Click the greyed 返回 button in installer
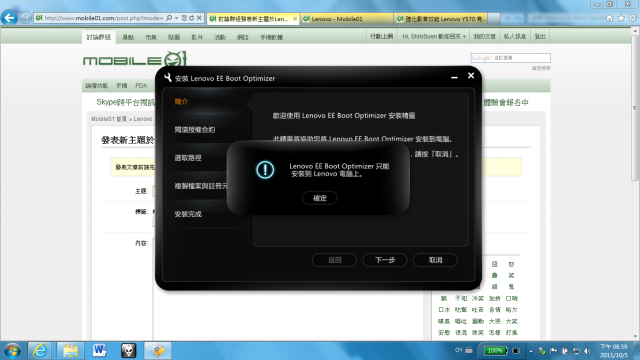Screen dimensions: 640x360 334,260
